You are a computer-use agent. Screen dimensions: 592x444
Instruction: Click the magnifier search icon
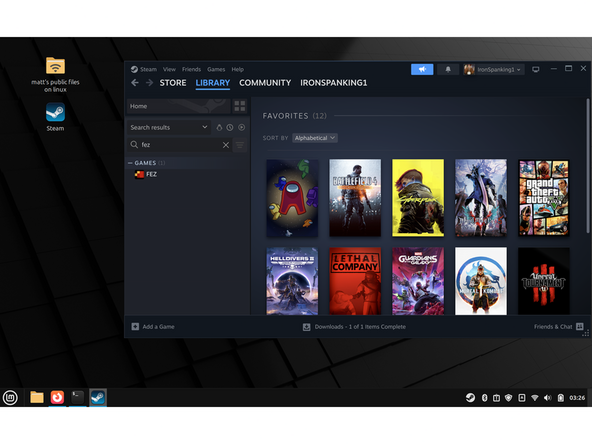(134, 145)
